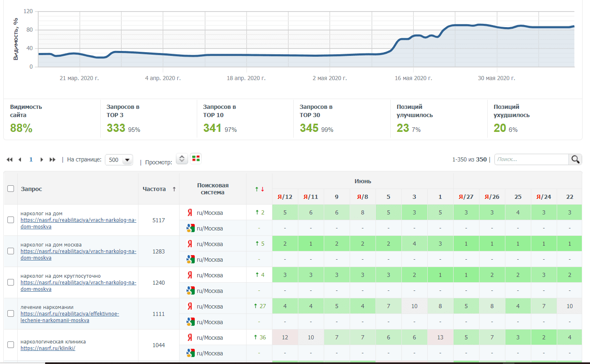Go to the next page arrow

(x=41, y=160)
